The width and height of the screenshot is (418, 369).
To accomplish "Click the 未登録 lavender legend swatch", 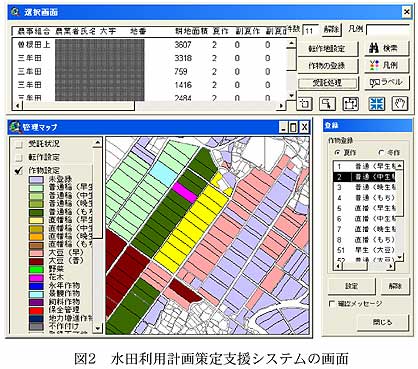I will pos(36,180).
